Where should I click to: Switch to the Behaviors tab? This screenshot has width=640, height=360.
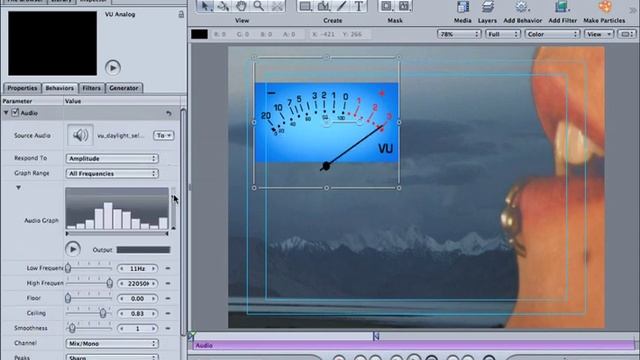pos(60,88)
